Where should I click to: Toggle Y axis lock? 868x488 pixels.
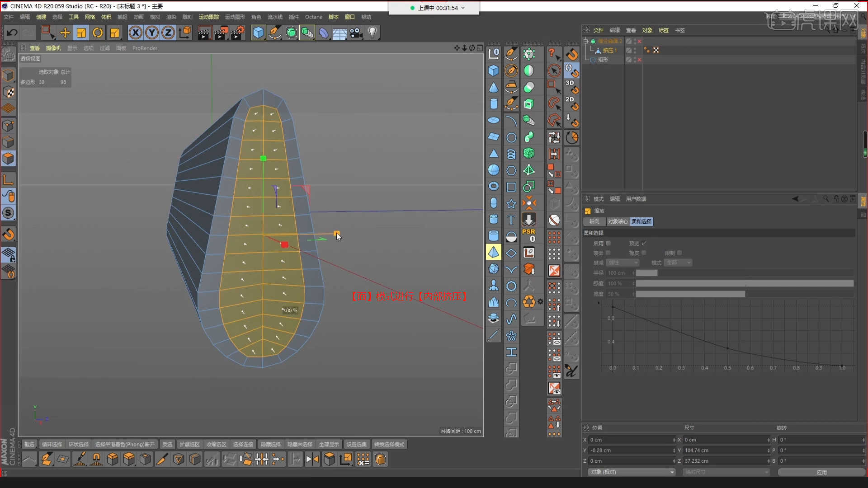152,33
